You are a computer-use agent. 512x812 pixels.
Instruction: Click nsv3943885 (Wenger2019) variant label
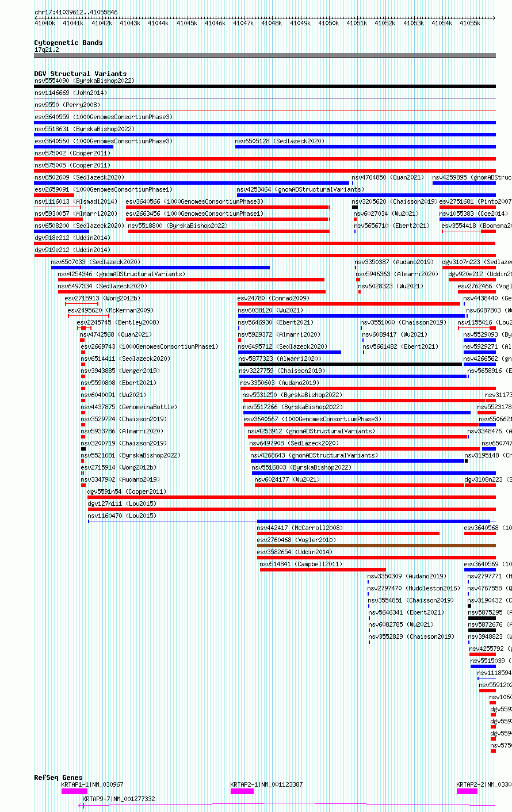point(121,371)
